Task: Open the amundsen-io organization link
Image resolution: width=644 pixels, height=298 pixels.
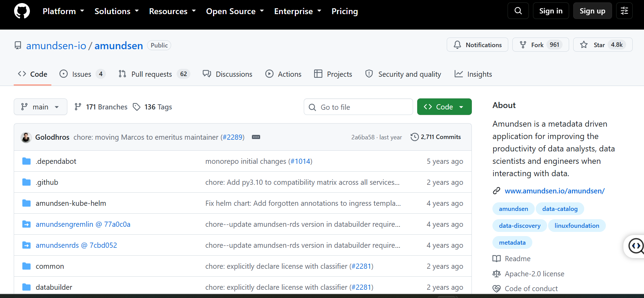Action: (56, 45)
